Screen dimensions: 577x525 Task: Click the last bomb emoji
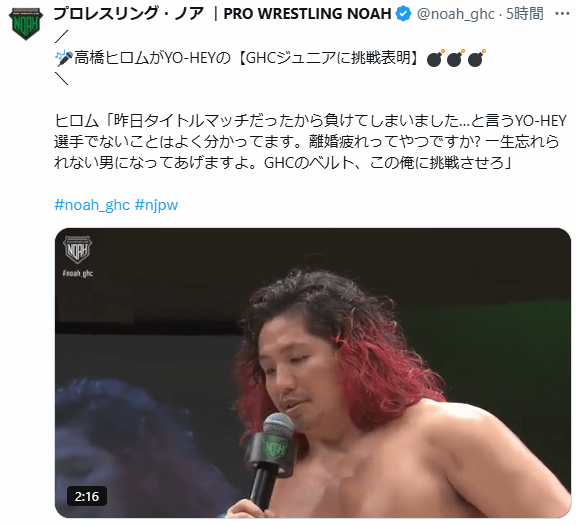[477, 58]
